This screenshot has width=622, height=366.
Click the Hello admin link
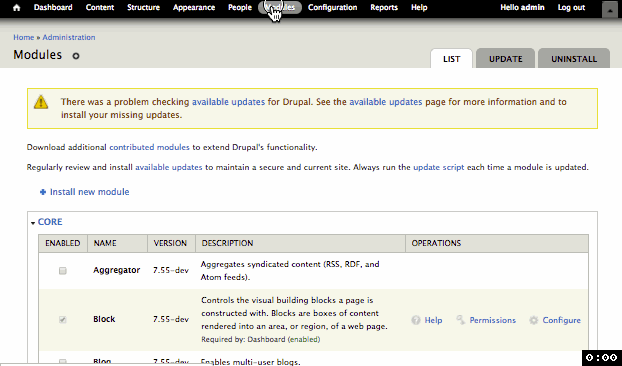(x=522, y=8)
